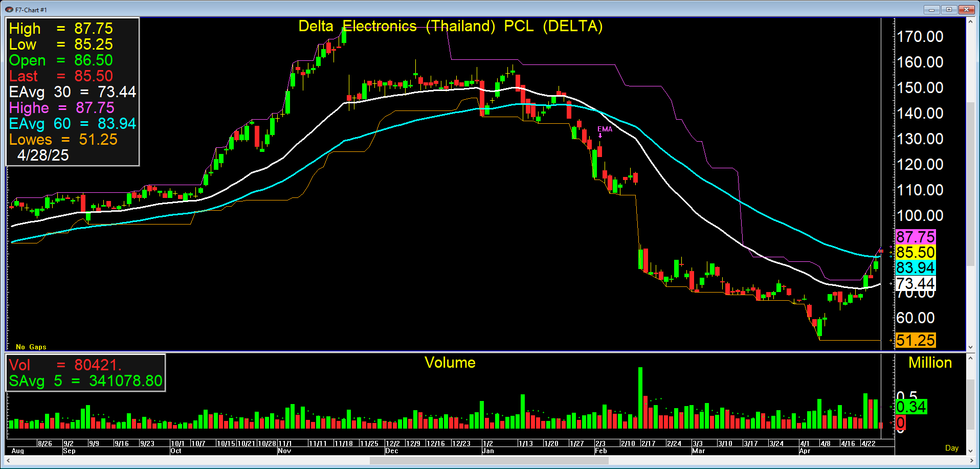Click the 150.00 price axis label
The width and height of the screenshot is (980, 469).
(x=920, y=87)
